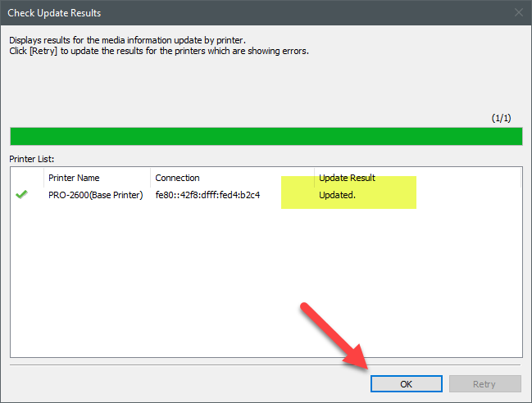This screenshot has width=532, height=403.
Task: Click the OK button
Action: [x=407, y=383]
